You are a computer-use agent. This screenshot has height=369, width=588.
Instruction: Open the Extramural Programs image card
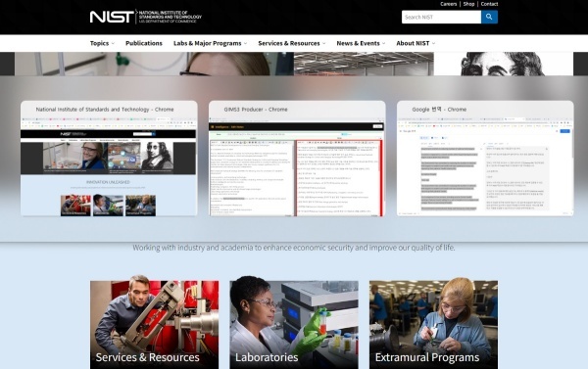(433, 324)
